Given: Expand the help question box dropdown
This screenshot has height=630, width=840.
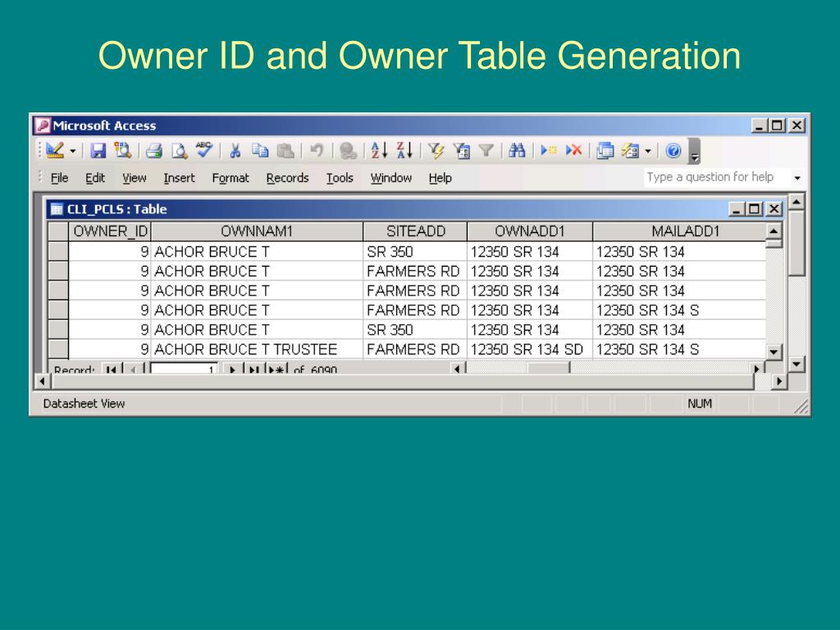Looking at the screenshot, I should pyautogui.click(x=797, y=177).
